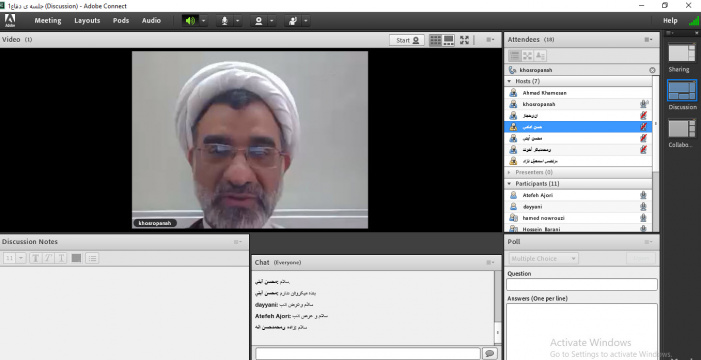Click the raise hand status icon
The image size is (701, 360).
point(292,21)
